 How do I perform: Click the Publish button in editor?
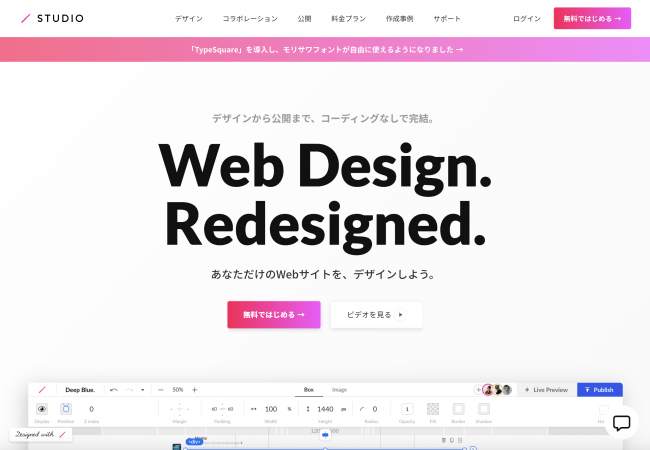599,389
